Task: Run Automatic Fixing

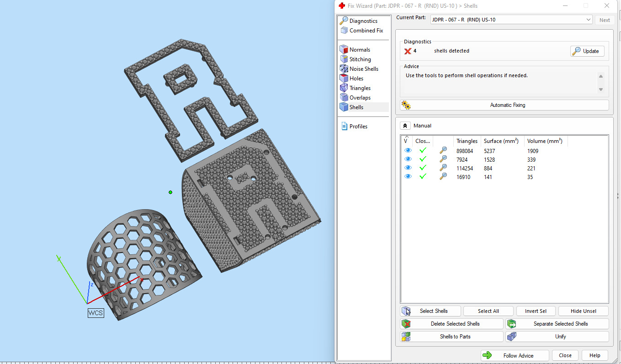Action: (504, 105)
